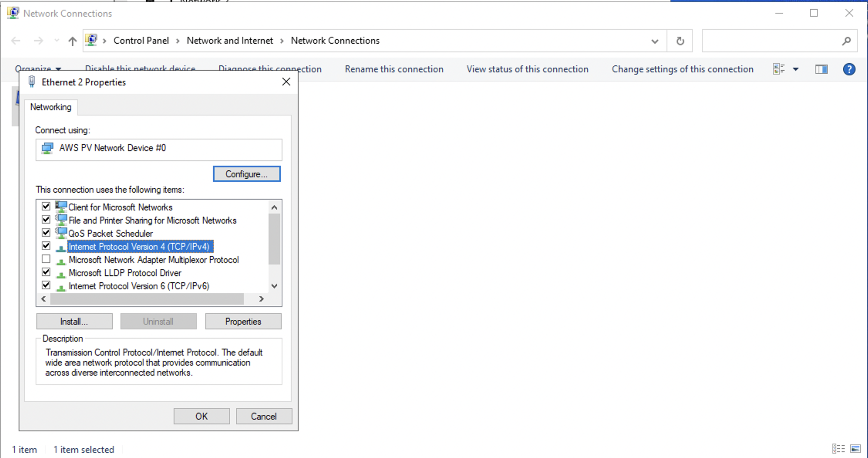Click the AWS PV Network Device adapter icon
The image size is (868, 458).
click(47, 148)
